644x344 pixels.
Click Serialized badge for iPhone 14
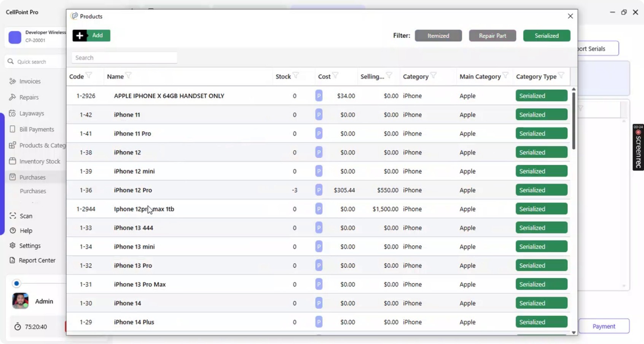[x=541, y=303]
